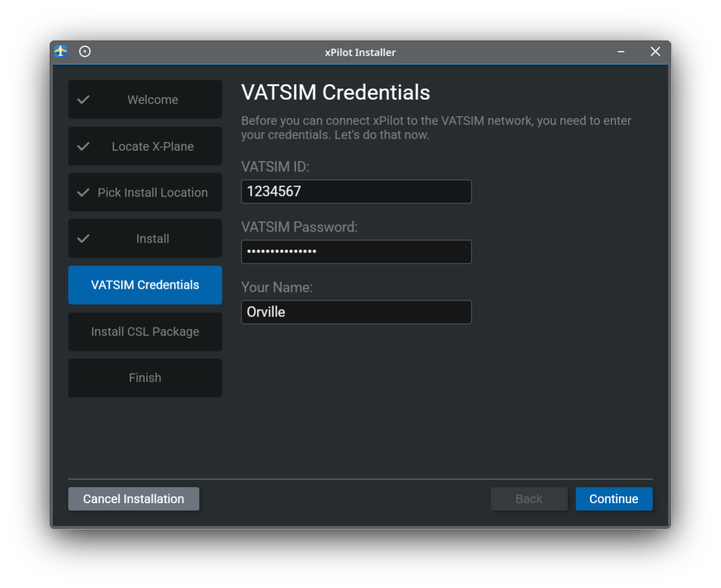Click the Cancel Installation button
Viewport: 721px width, 588px height.
[133, 498]
